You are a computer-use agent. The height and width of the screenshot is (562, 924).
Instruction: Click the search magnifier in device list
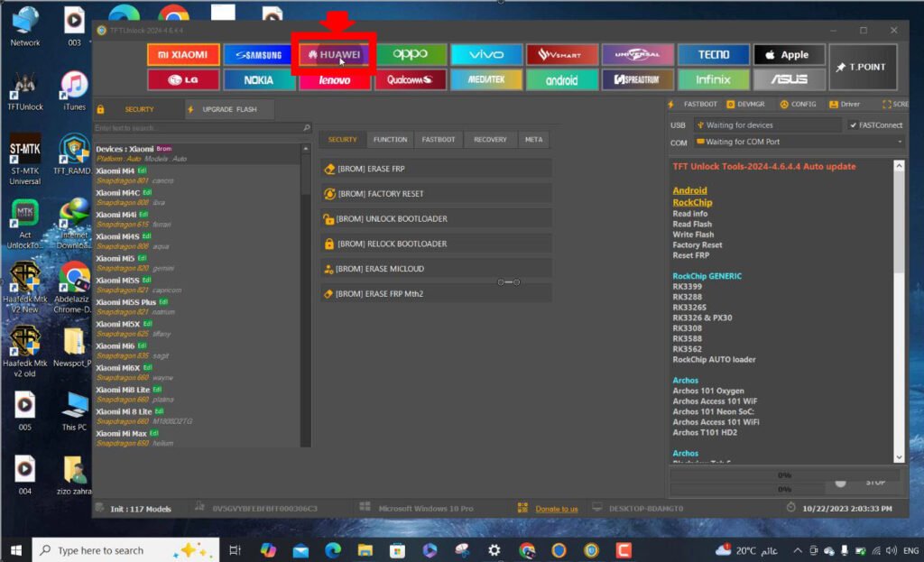[307, 128]
